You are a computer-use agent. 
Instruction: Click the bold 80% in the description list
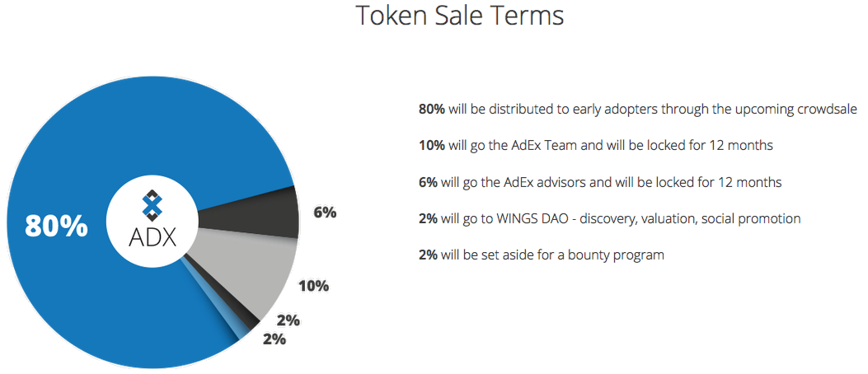[x=432, y=110]
